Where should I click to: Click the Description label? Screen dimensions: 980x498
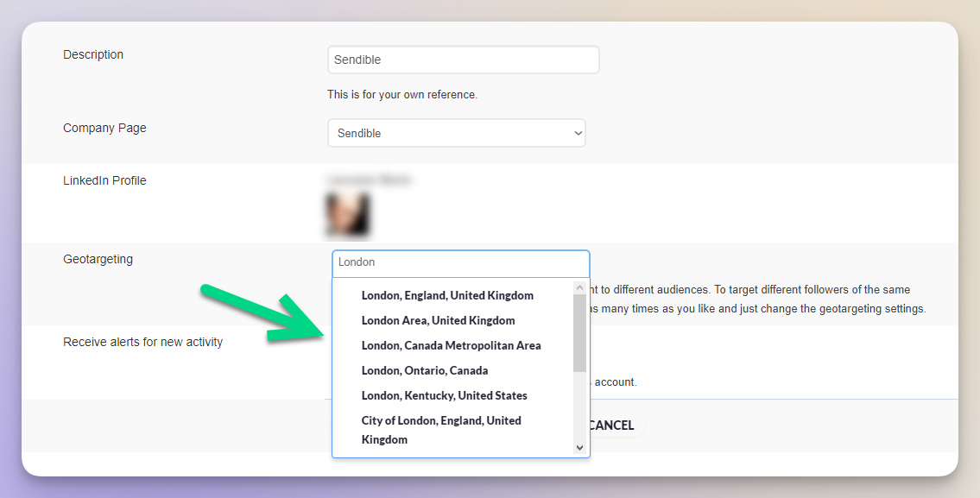click(93, 55)
